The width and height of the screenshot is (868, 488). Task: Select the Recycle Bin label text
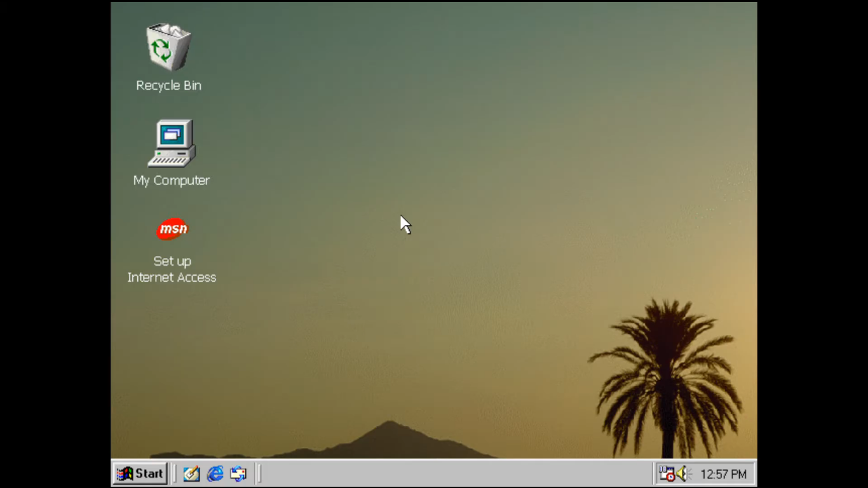[x=168, y=85]
